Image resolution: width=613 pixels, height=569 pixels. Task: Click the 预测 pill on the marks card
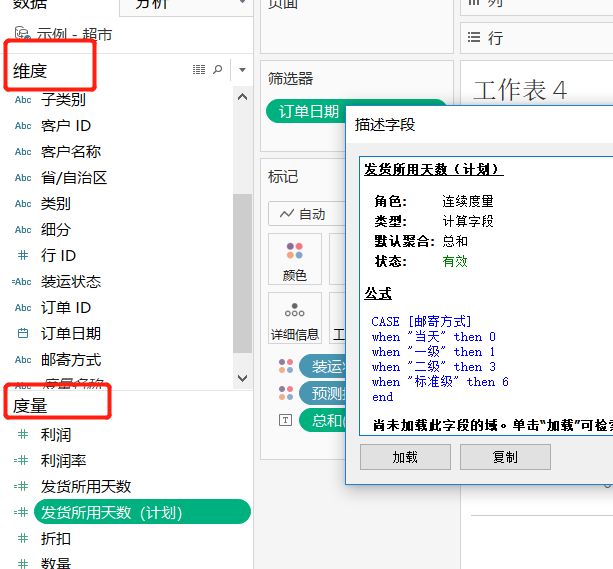coord(323,393)
